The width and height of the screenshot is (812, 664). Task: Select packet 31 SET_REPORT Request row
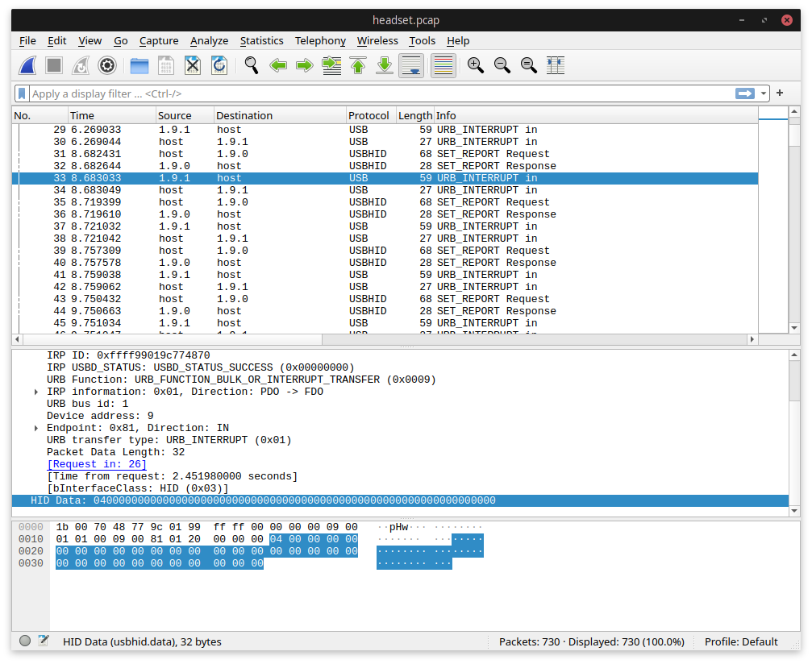385,154
